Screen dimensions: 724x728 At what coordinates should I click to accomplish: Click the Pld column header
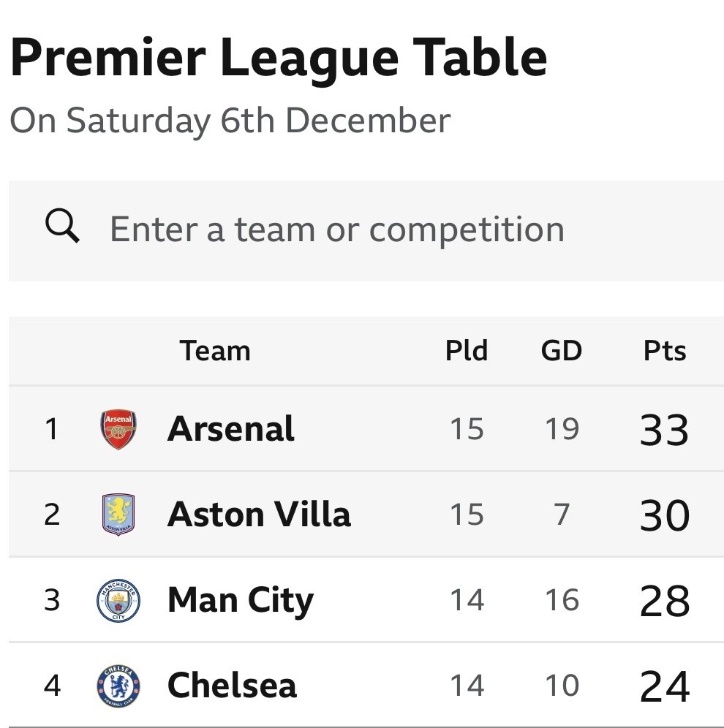pyautogui.click(x=467, y=351)
